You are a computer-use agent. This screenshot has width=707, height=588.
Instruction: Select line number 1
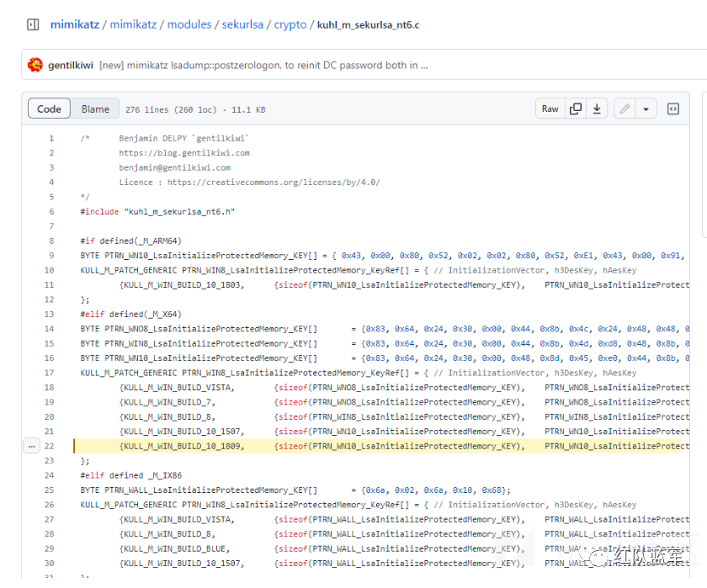pyautogui.click(x=51, y=138)
